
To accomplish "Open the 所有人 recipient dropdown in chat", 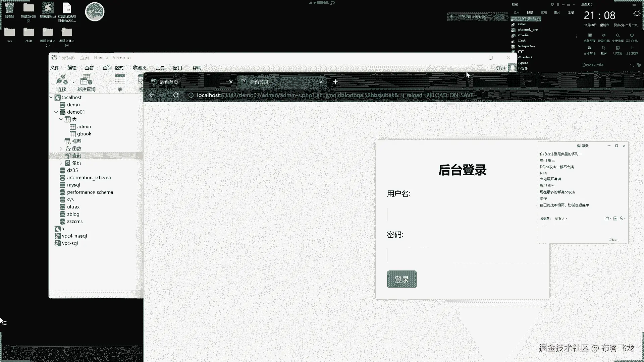I will 561,219.
